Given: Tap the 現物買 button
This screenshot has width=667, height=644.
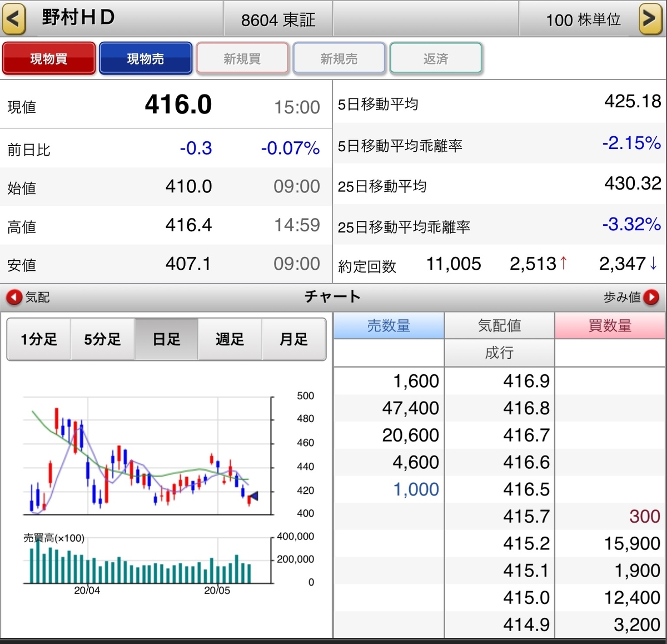Looking at the screenshot, I should pyautogui.click(x=49, y=58).
